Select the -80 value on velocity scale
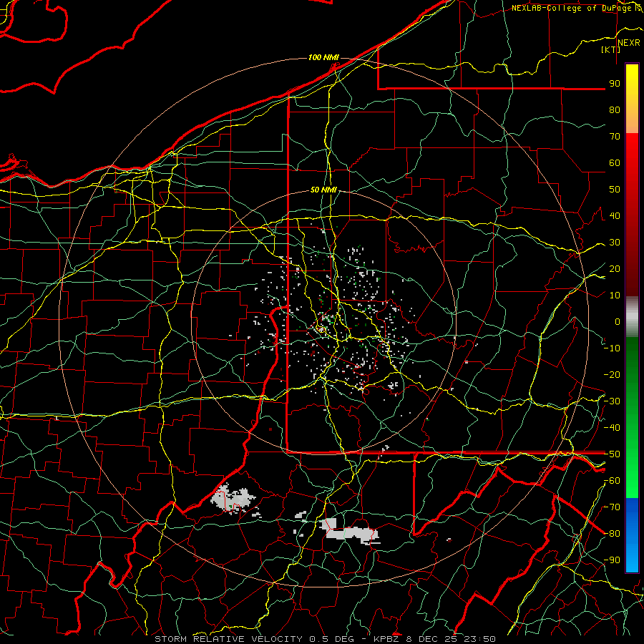The image size is (644, 644). coord(612,534)
